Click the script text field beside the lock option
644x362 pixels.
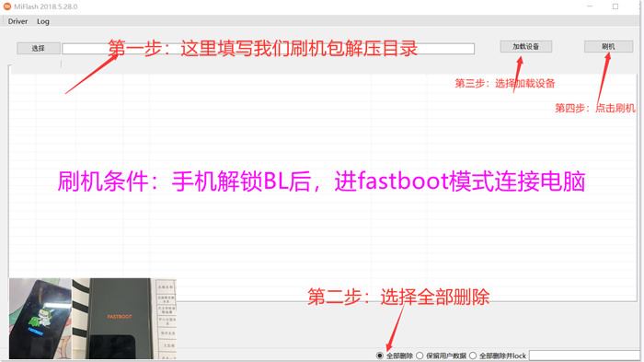tap(584, 356)
